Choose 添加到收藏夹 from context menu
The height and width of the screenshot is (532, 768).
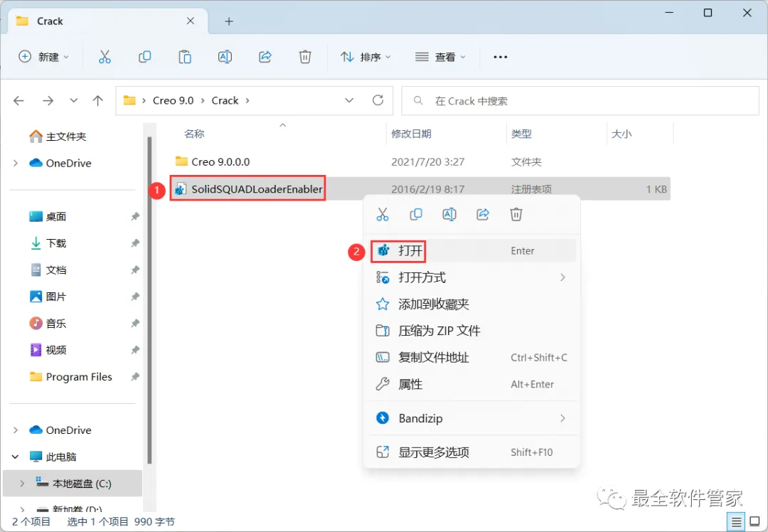pos(472,304)
